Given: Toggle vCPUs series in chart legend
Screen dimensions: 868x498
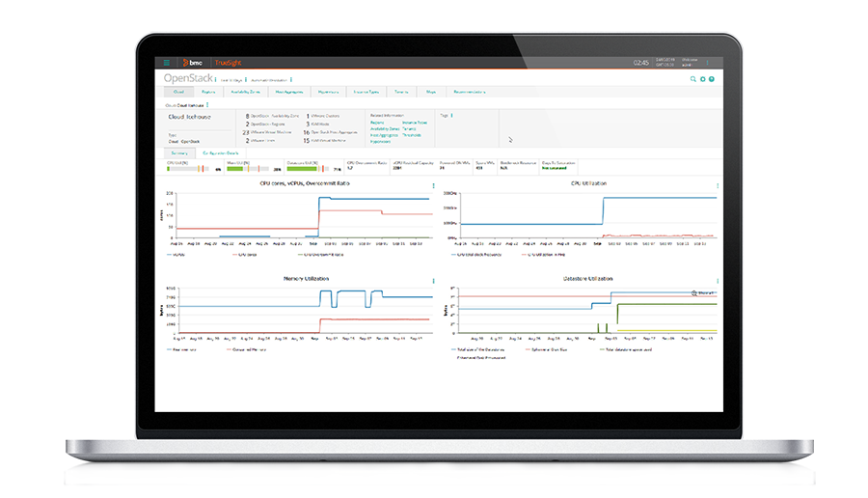Looking at the screenshot, I should [177, 255].
